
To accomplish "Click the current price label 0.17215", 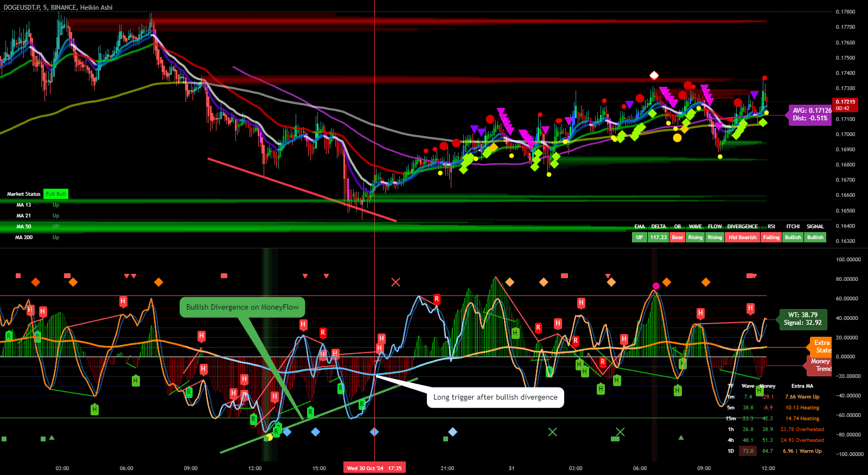I will point(845,105).
